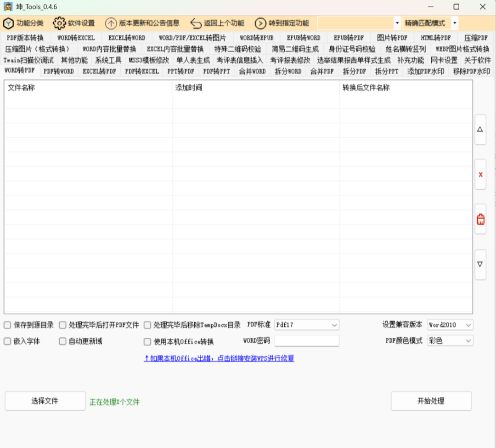Screen dimensions: 496x448
Task: Open 系统工具 tab
Action: coord(108,60)
